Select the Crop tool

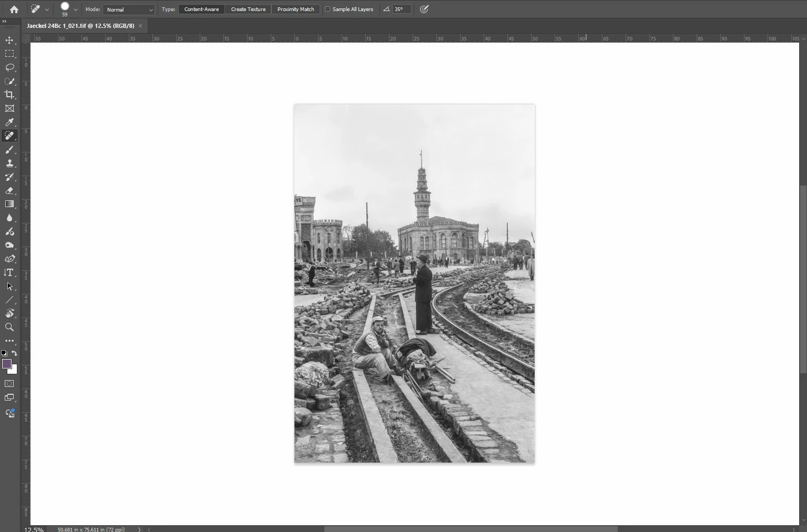(x=9, y=95)
